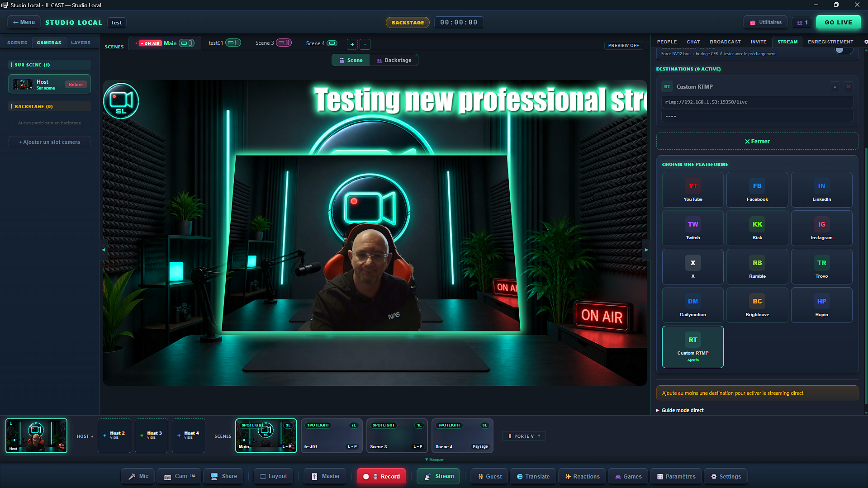The width and height of the screenshot is (868, 488).
Task: Click the RTMP URL input field
Action: click(757, 102)
